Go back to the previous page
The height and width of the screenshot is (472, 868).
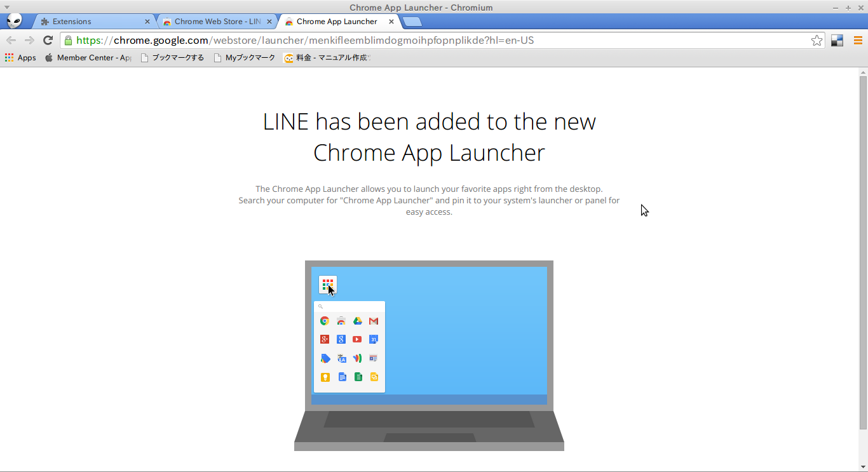point(11,40)
